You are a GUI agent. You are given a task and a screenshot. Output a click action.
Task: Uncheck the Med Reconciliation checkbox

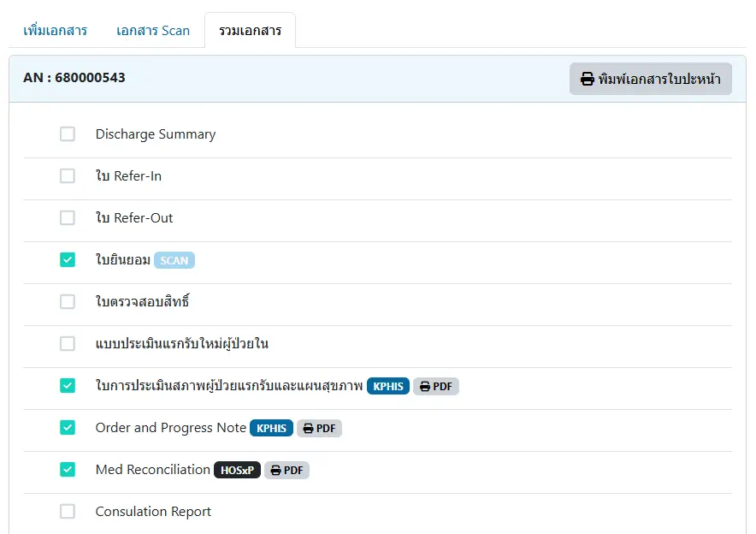[x=67, y=470]
